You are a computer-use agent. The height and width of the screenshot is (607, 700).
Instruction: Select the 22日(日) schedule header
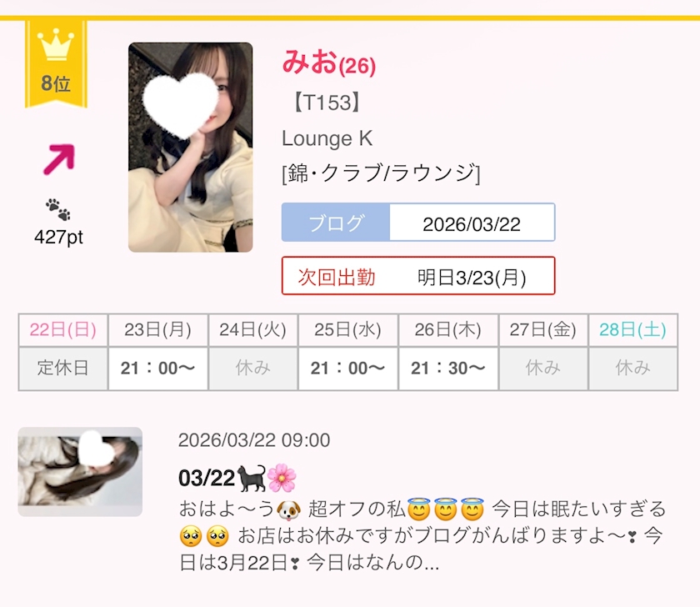coord(63,330)
